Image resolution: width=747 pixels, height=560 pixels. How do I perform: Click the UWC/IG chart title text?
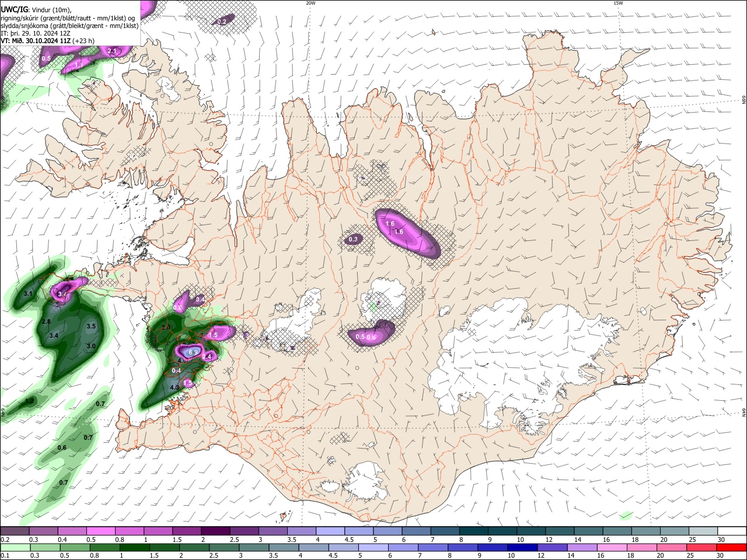pos(14,10)
